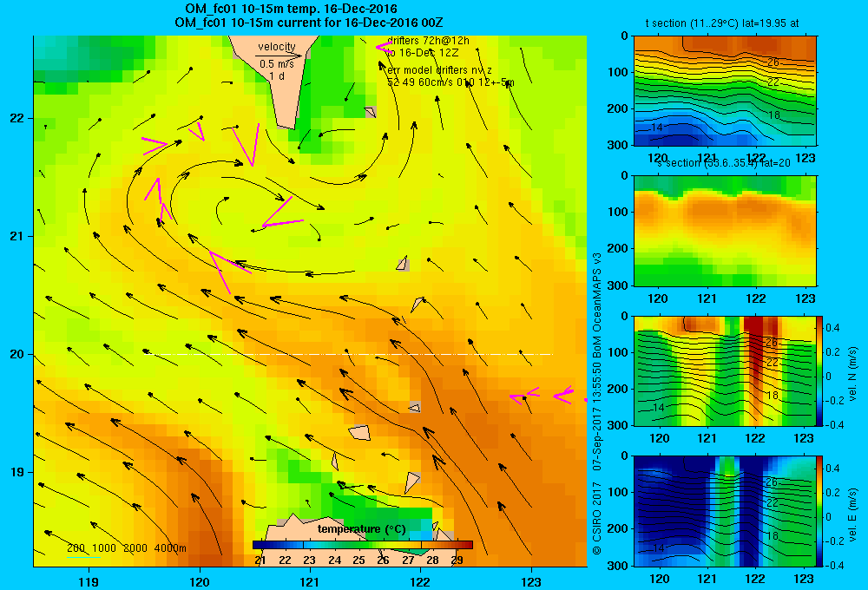
Task: Click the '52 49 60cm/s 010 12+-5m' statistics line
Action: pyautogui.click(x=450, y=82)
